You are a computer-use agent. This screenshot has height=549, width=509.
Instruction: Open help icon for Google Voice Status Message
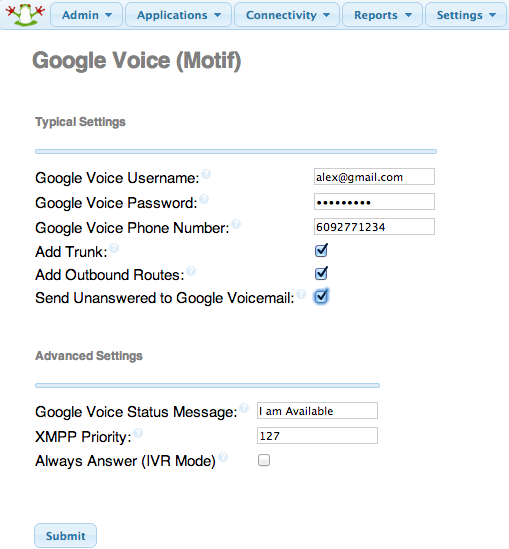pos(244,408)
